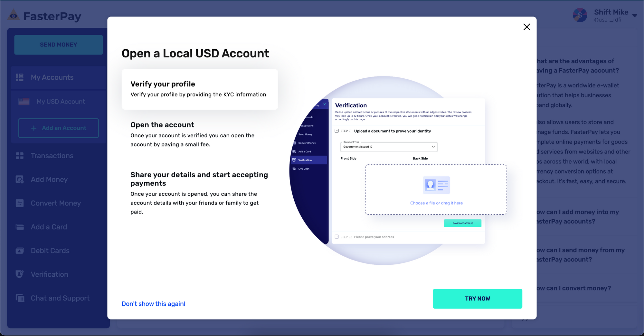Click the Chat and Support icon
The width and height of the screenshot is (644, 336).
(20, 298)
